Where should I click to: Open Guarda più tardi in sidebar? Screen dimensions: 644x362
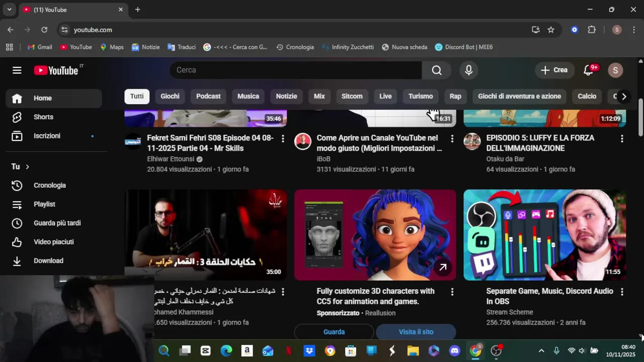pos(54,223)
